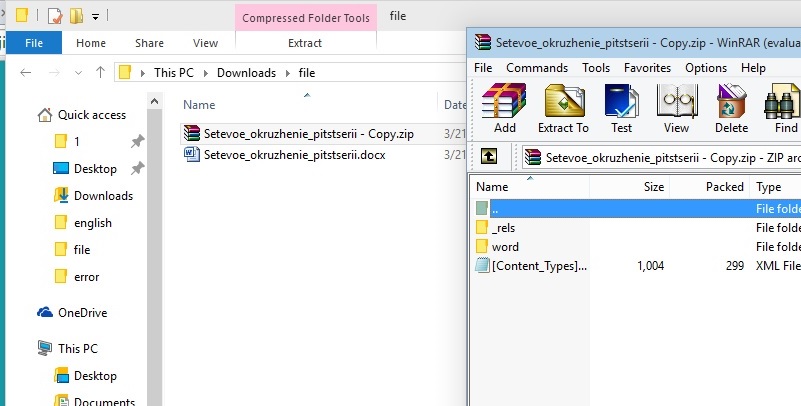801x406 pixels.
Task: Open the WinRAR Options menu
Action: tap(706, 68)
